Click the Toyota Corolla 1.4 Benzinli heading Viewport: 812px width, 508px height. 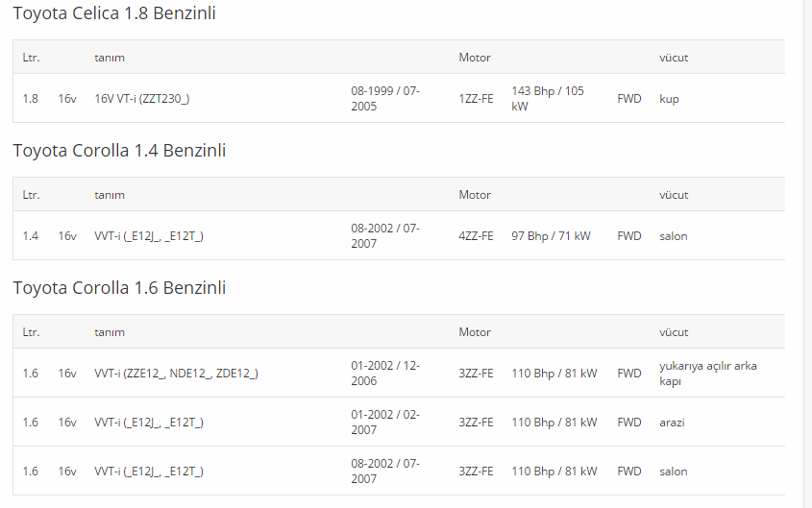[x=119, y=151]
